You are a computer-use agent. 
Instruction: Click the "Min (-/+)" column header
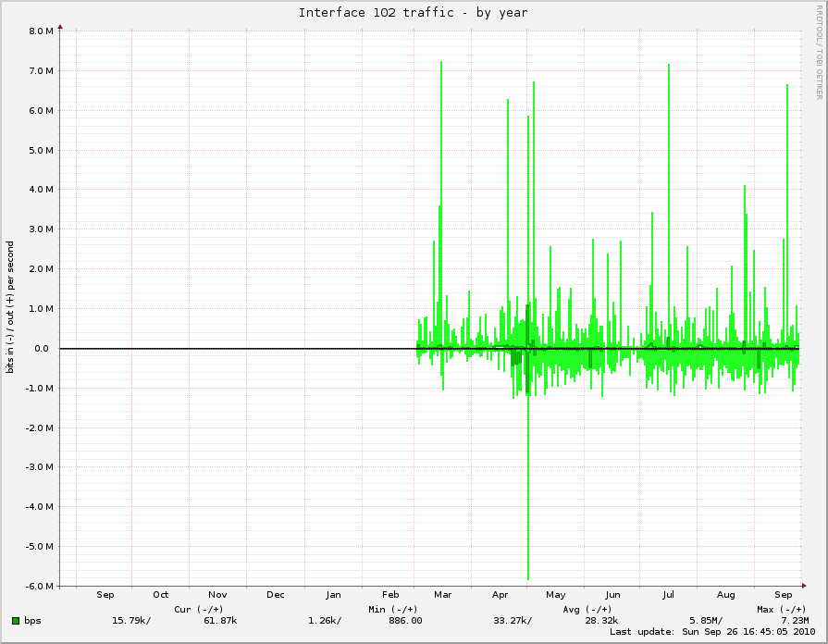click(393, 609)
